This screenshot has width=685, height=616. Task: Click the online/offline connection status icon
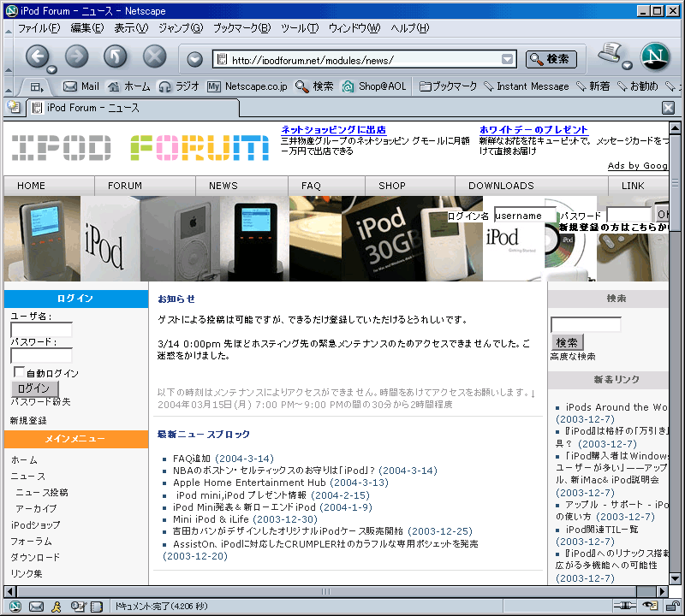click(x=625, y=606)
